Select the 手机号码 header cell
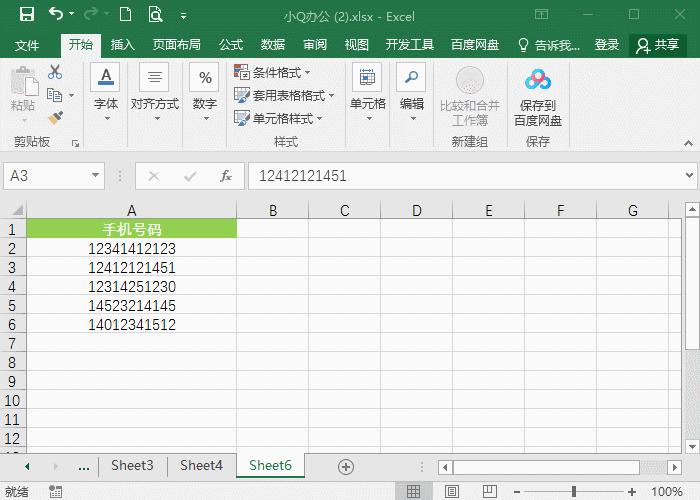 pyautogui.click(x=132, y=229)
